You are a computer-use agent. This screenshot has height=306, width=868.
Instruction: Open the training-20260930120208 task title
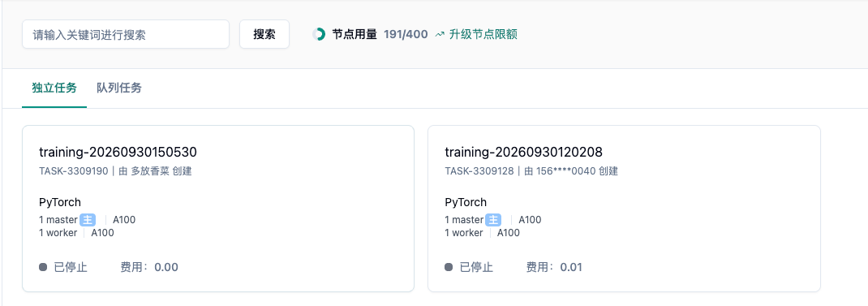[x=524, y=152]
